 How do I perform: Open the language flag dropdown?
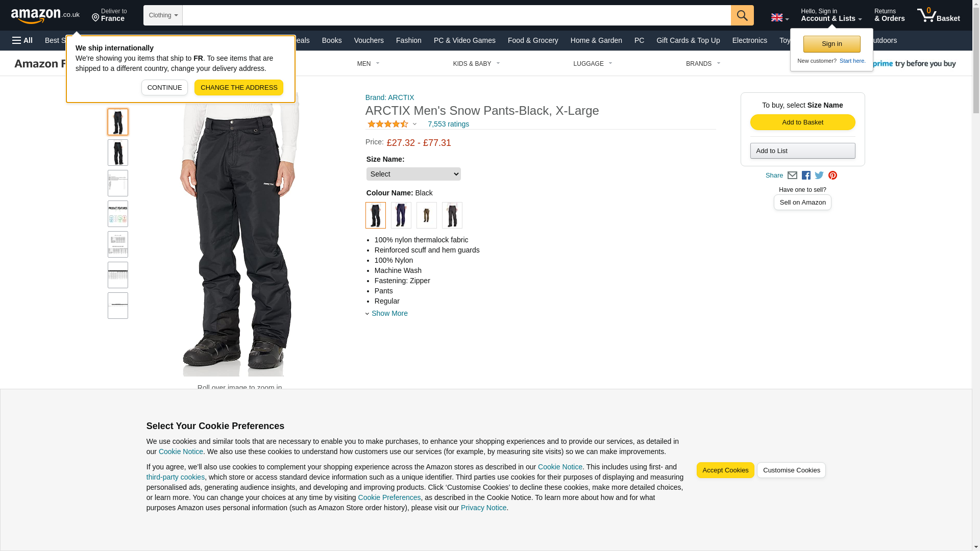779,17
